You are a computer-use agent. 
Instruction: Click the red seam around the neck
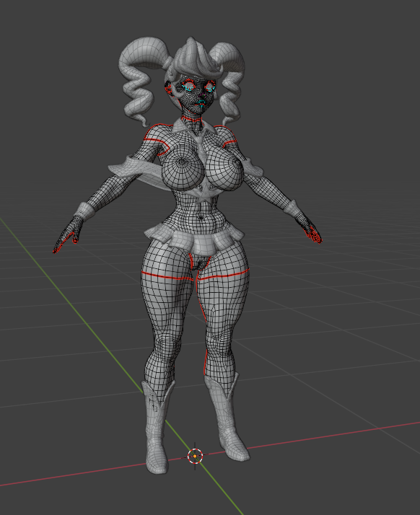(191, 118)
